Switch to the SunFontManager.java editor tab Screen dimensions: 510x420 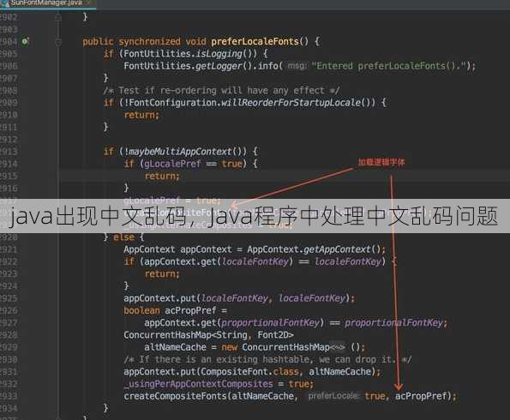[46, 3]
